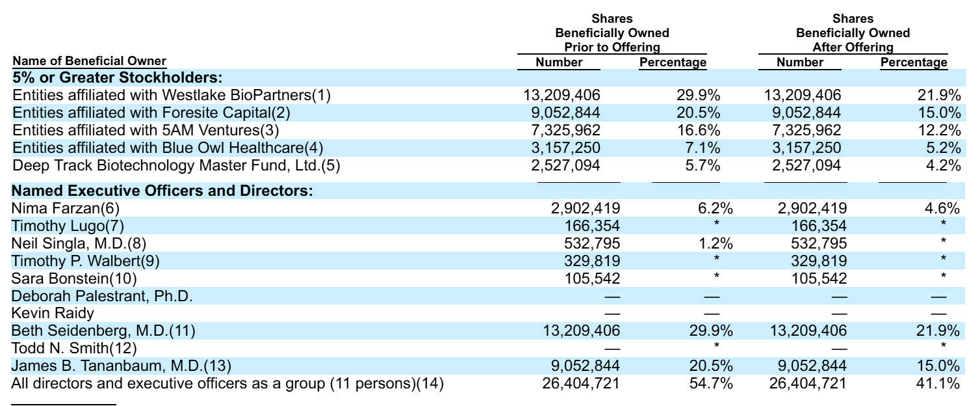Select the name "Beth Seidenberg, M.D.(11)"

tap(103, 331)
